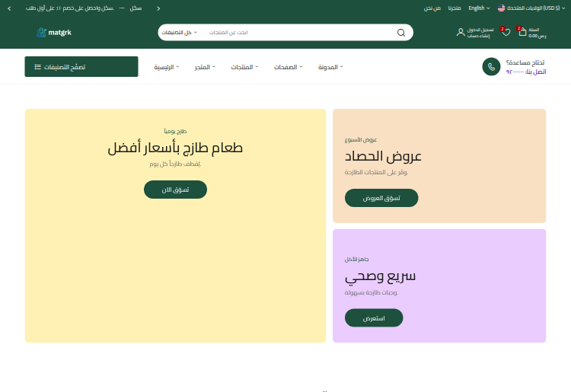Image resolution: width=571 pixels, height=392 pixels.
Task: Open the user account icon
Action: pos(461,33)
